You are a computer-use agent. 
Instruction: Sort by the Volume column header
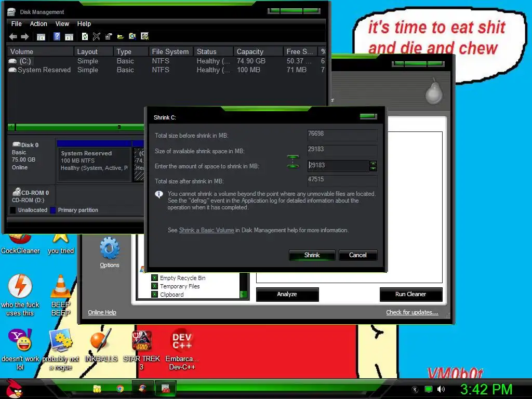click(x=41, y=51)
